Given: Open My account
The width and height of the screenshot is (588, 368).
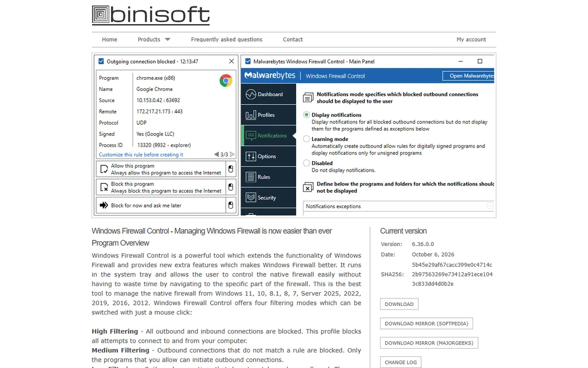Looking at the screenshot, I should [471, 40].
